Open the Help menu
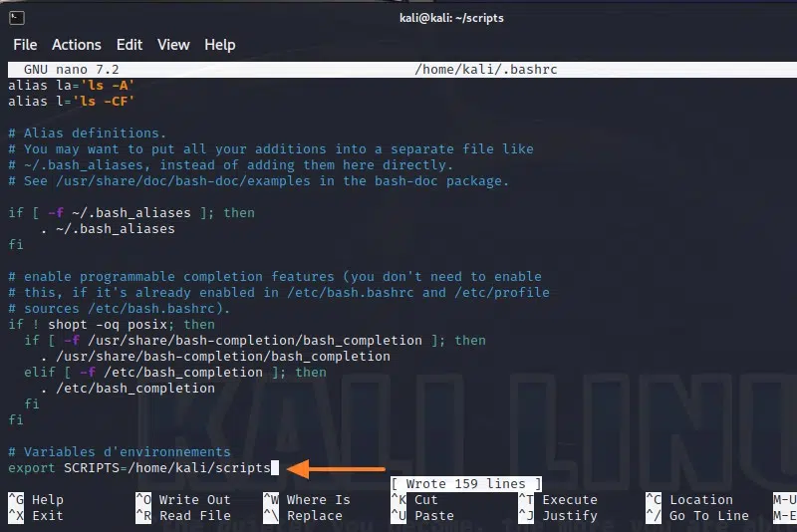The height and width of the screenshot is (532, 797). (219, 45)
